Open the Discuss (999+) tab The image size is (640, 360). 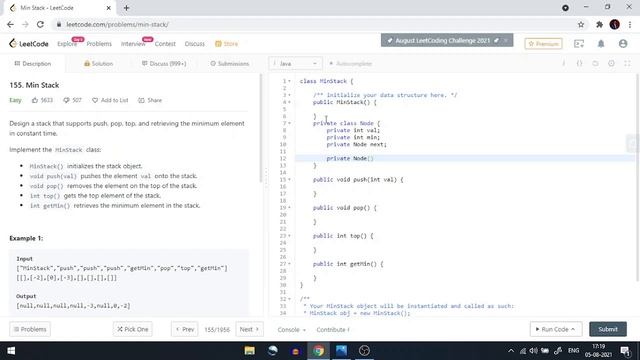tap(164, 64)
